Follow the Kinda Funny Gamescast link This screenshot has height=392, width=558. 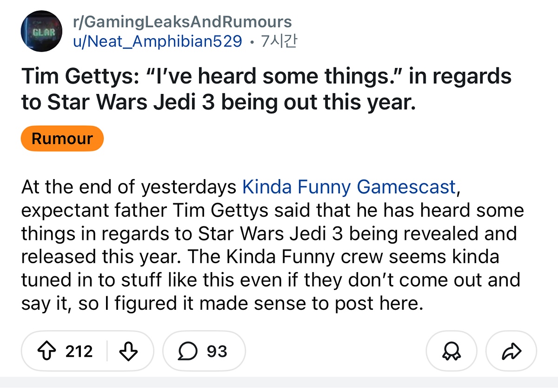349,186
